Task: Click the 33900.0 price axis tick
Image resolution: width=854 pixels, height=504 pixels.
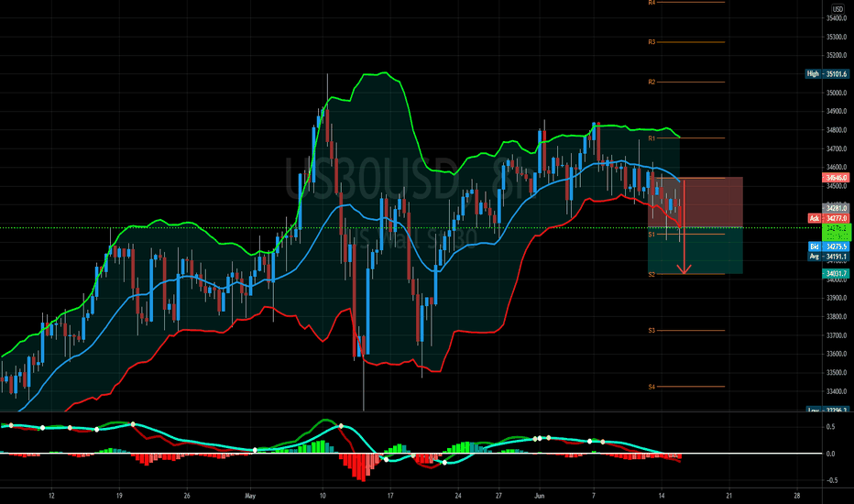Action: coord(837,298)
